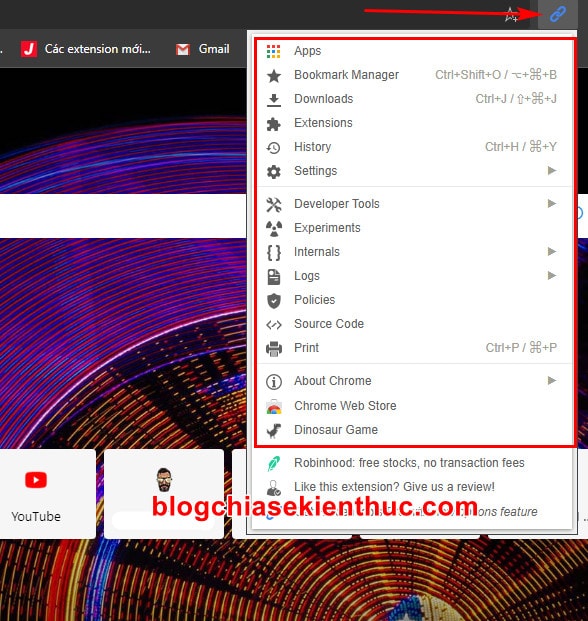Select Print menu entry
The image size is (588, 621).
414,348
